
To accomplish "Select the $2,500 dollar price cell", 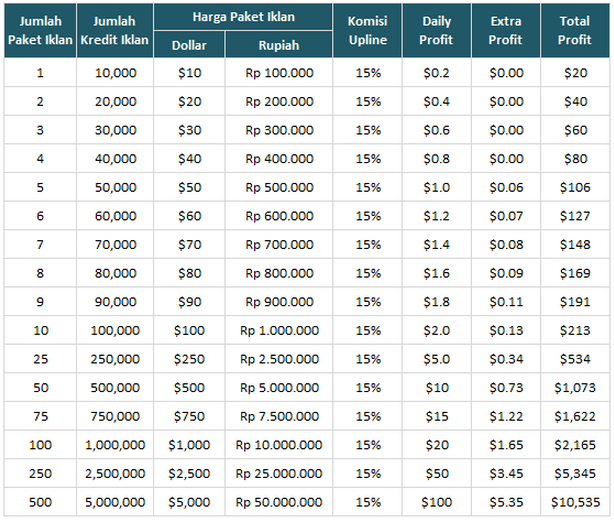I will pos(190,473).
